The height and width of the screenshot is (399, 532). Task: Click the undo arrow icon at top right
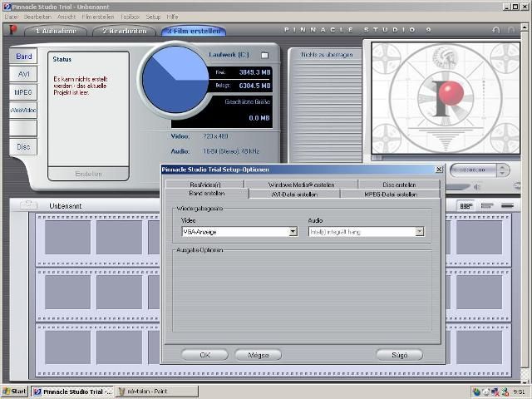[495, 31]
